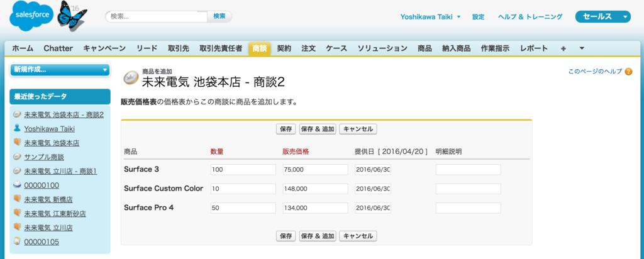Click the 検索 search button

(x=219, y=16)
